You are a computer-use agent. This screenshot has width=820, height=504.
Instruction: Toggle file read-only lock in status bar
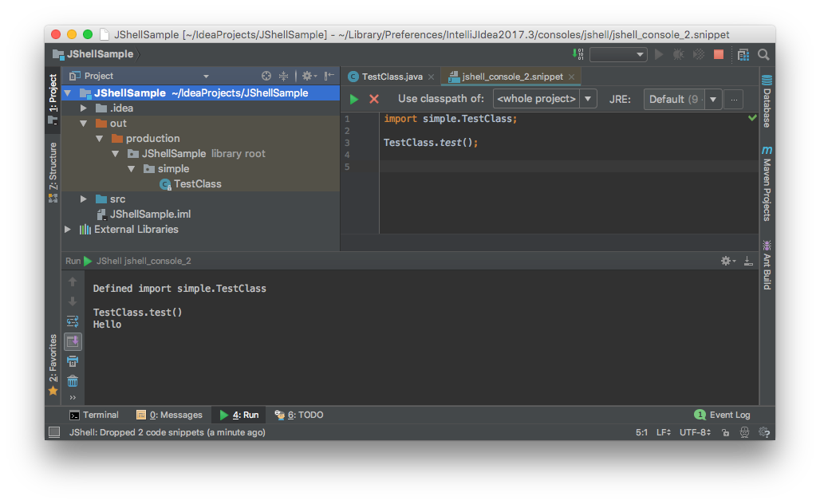coord(725,432)
